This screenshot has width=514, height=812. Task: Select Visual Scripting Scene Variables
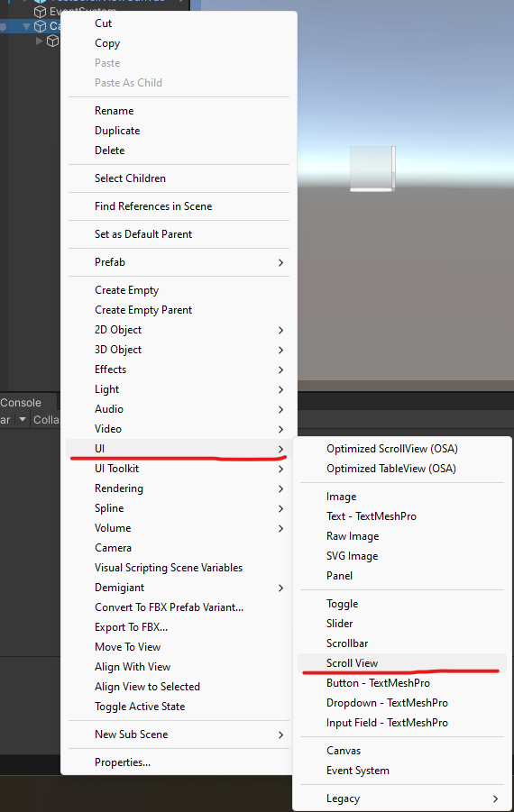point(179,568)
